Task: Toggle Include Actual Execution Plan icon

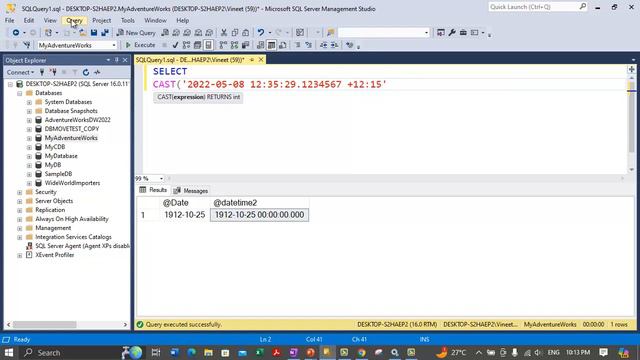Action: [223, 45]
